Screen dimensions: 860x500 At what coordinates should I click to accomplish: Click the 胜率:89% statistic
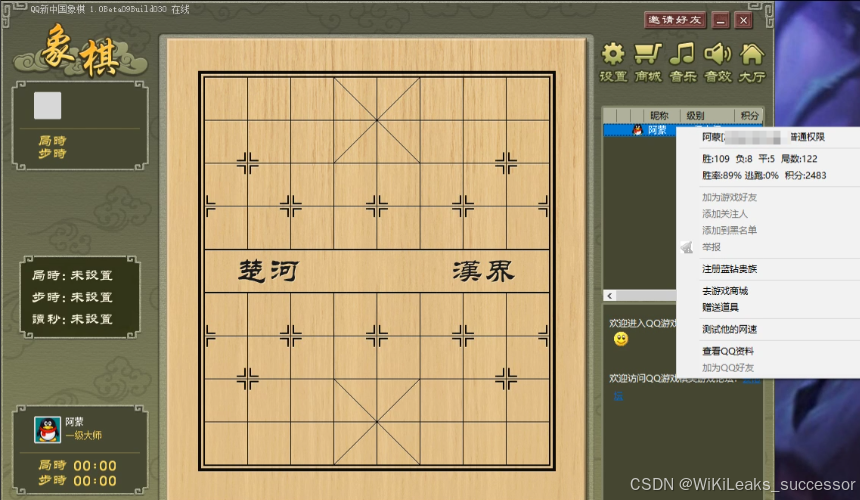click(x=722, y=175)
